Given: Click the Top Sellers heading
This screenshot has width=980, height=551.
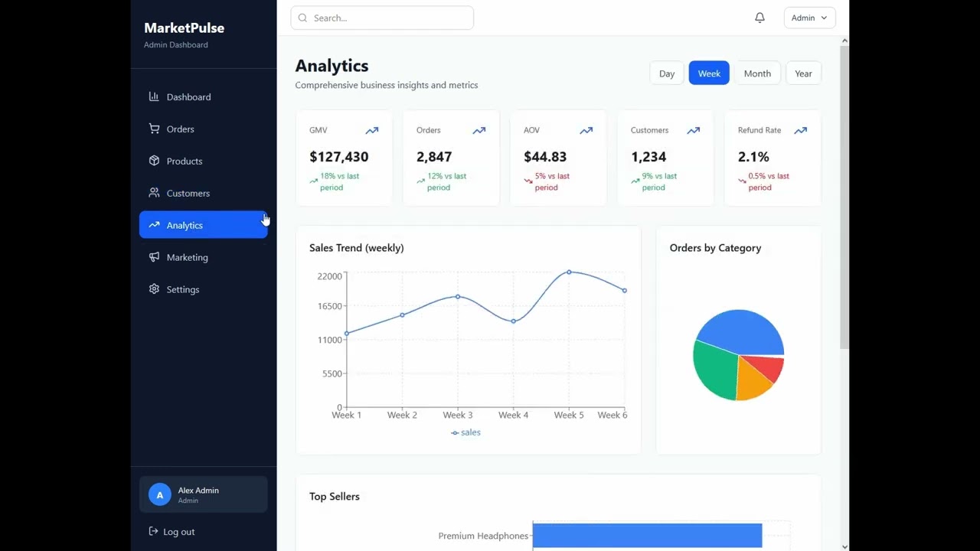Looking at the screenshot, I should pyautogui.click(x=335, y=497).
